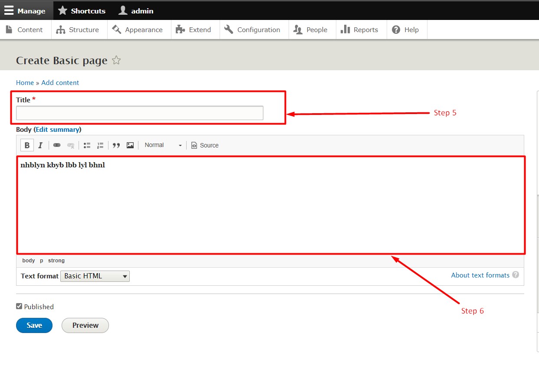Click the Save button
The height and width of the screenshot is (392, 539).
(34, 325)
